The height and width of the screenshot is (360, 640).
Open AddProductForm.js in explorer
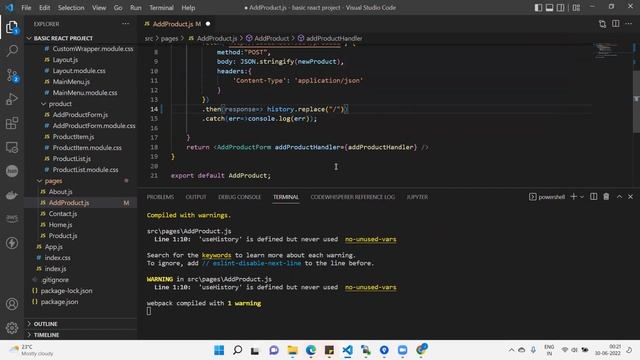coord(81,115)
